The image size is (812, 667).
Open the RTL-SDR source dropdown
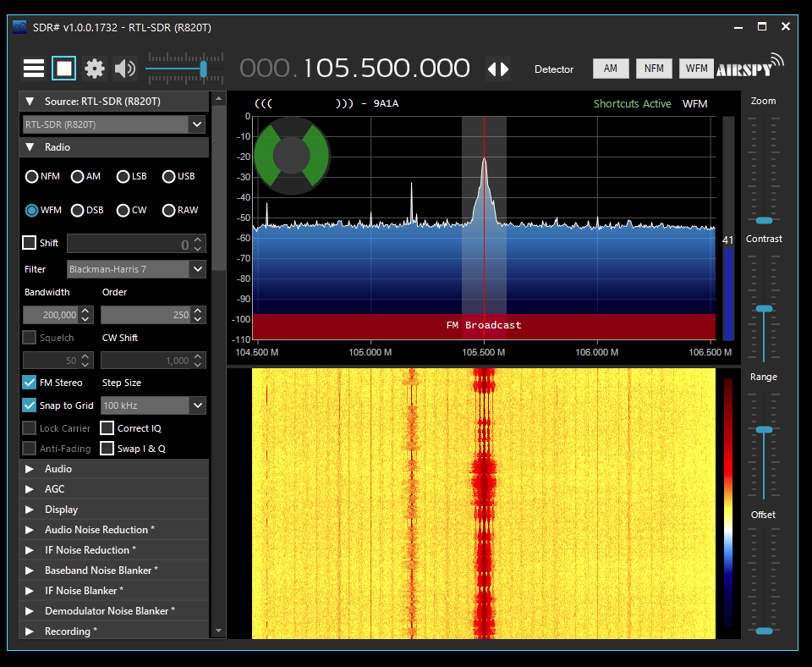(x=197, y=124)
